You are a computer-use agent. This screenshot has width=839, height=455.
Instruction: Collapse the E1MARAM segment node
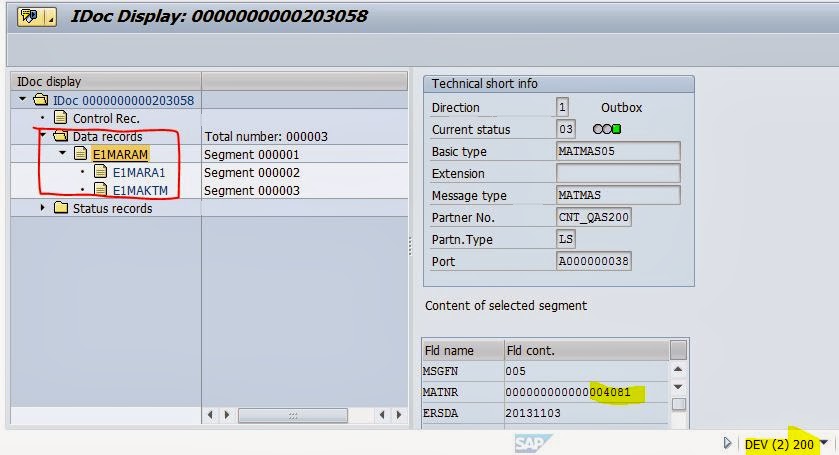tap(62, 154)
